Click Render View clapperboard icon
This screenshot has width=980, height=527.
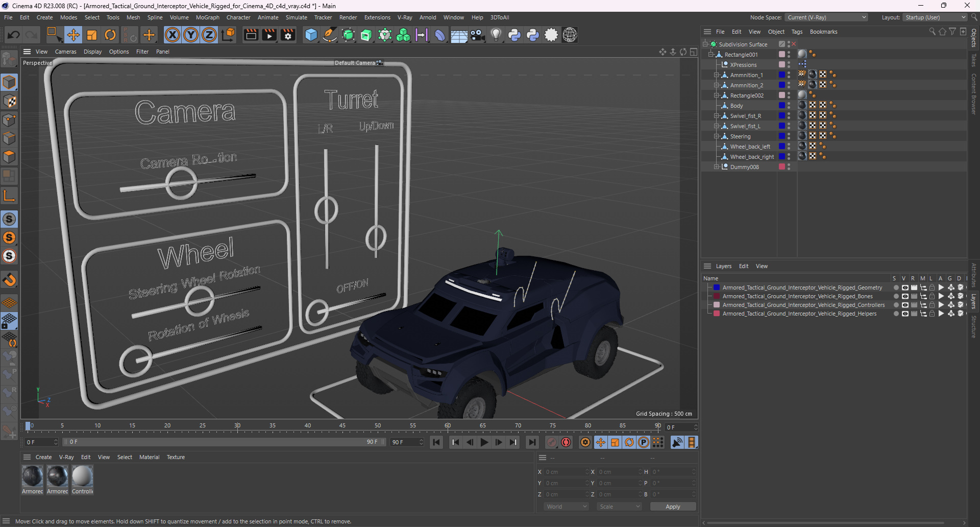tap(251, 35)
